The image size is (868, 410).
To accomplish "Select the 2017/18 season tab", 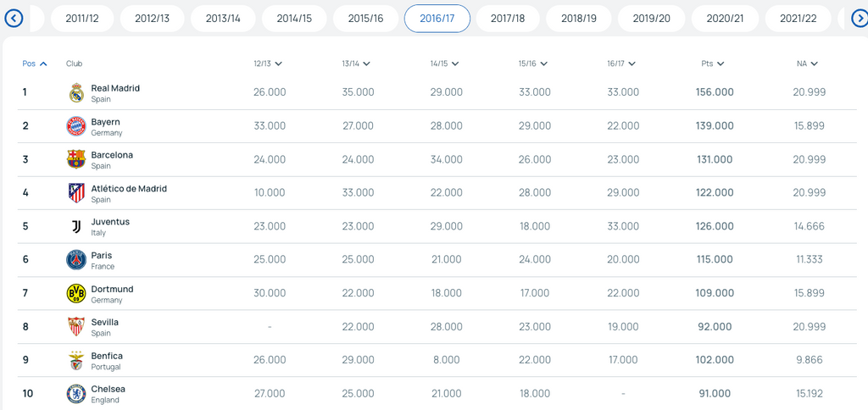I will tap(508, 19).
